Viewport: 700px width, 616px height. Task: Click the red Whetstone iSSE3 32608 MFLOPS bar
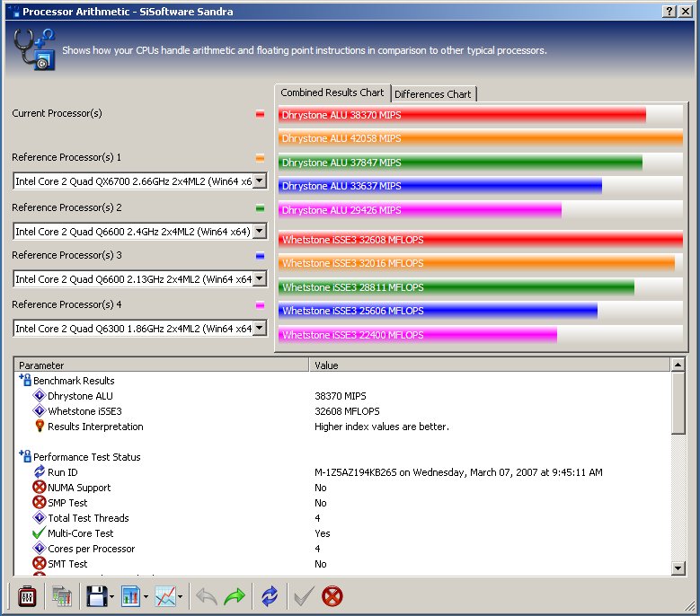point(481,240)
